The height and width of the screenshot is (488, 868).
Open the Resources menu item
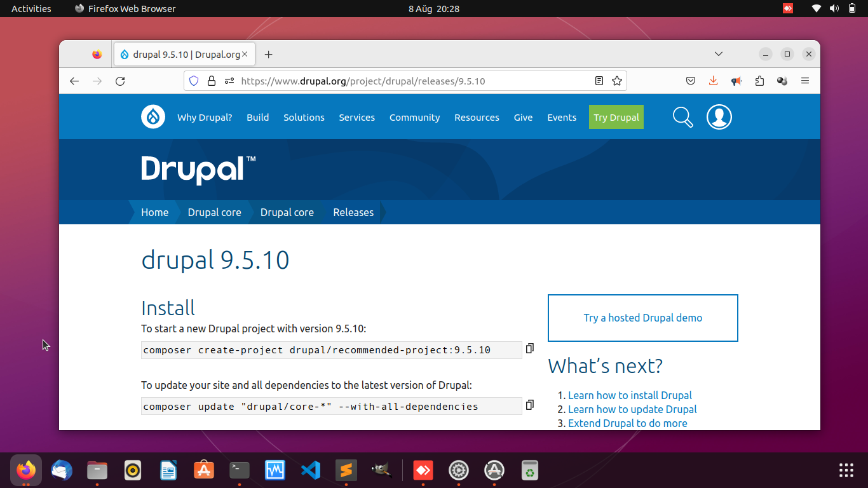click(x=477, y=117)
